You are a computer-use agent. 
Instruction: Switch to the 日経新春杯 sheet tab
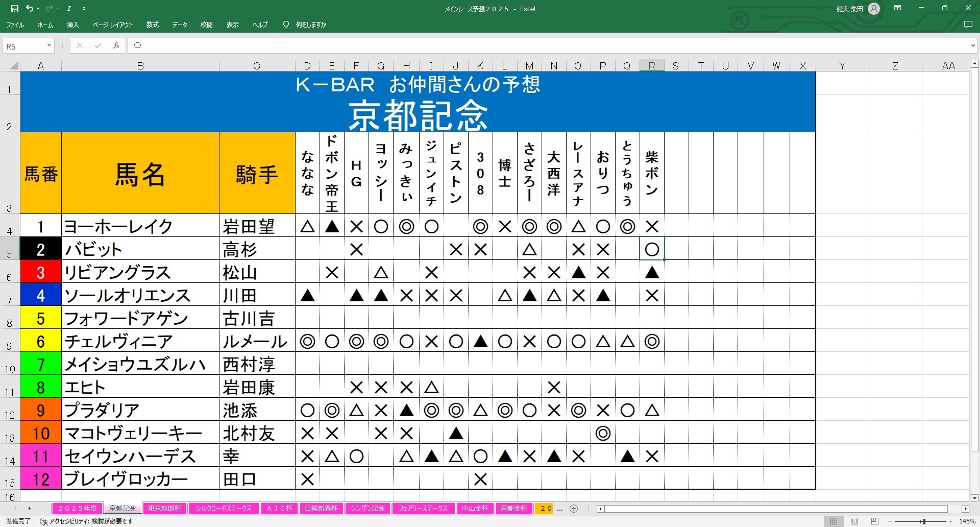click(x=321, y=508)
